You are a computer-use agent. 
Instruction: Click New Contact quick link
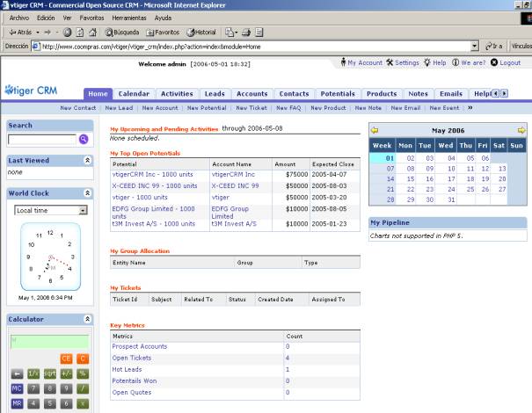[x=78, y=108]
